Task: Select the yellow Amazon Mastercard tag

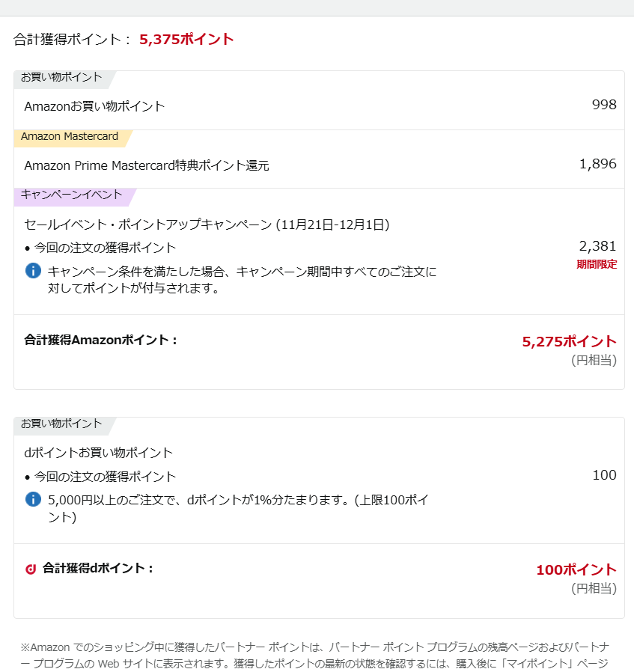Action: tap(70, 137)
